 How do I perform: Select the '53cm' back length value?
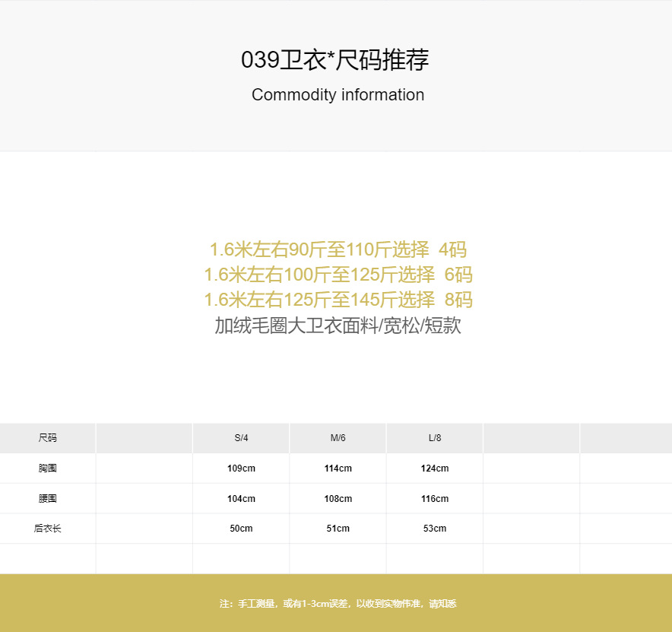[435, 529]
